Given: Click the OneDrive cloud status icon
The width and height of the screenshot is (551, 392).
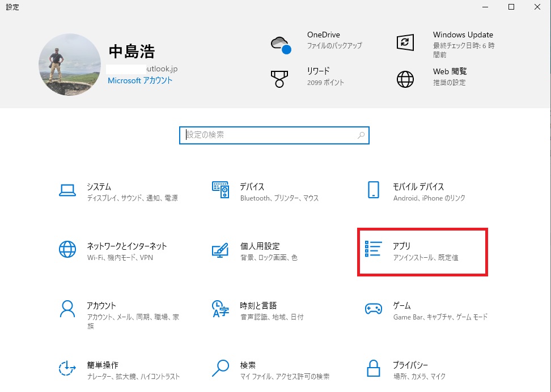Looking at the screenshot, I should [x=281, y=44].
